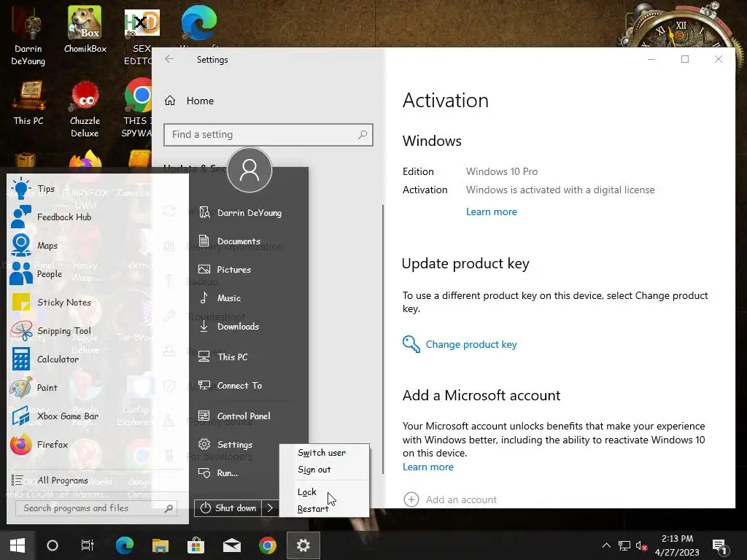The height and width of the screenshot is (560, 747).
Task: Select the This PC desktop icon
Action: click(28, 103)
